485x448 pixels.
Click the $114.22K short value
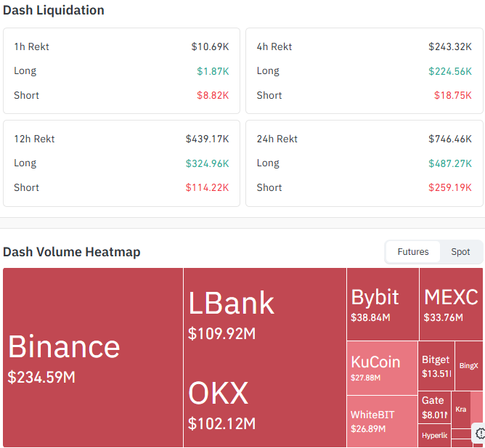(x=207, y=187)
